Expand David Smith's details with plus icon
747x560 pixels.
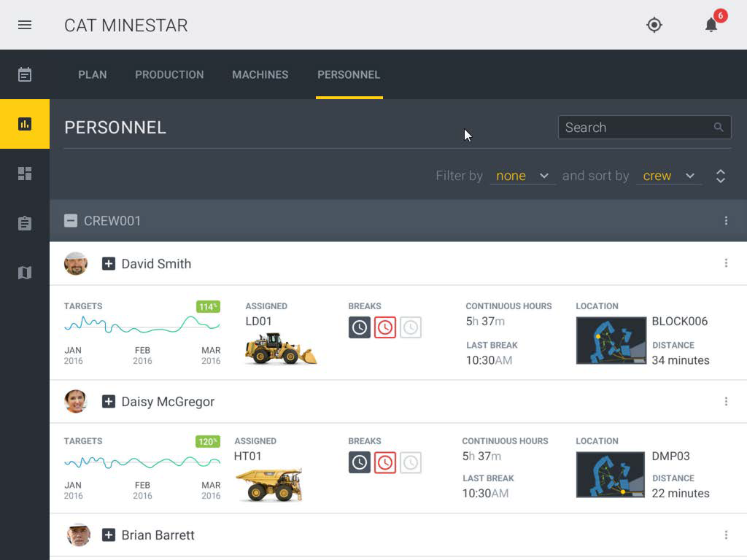click(x=109, y=263)
